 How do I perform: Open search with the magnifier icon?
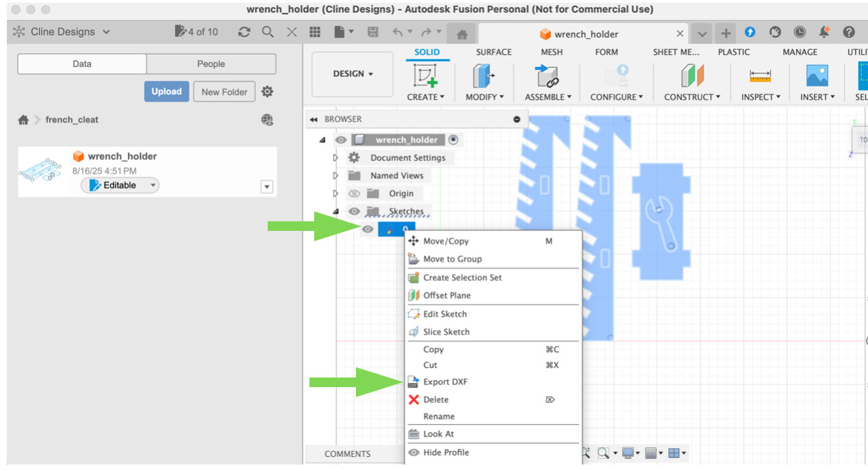point(268,32)
